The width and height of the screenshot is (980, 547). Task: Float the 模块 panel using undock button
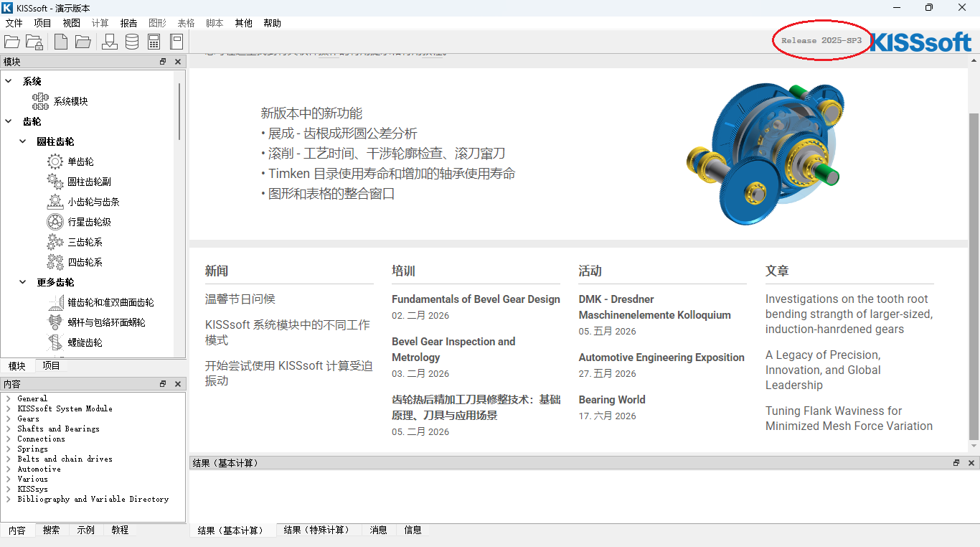tap(163, 62)
